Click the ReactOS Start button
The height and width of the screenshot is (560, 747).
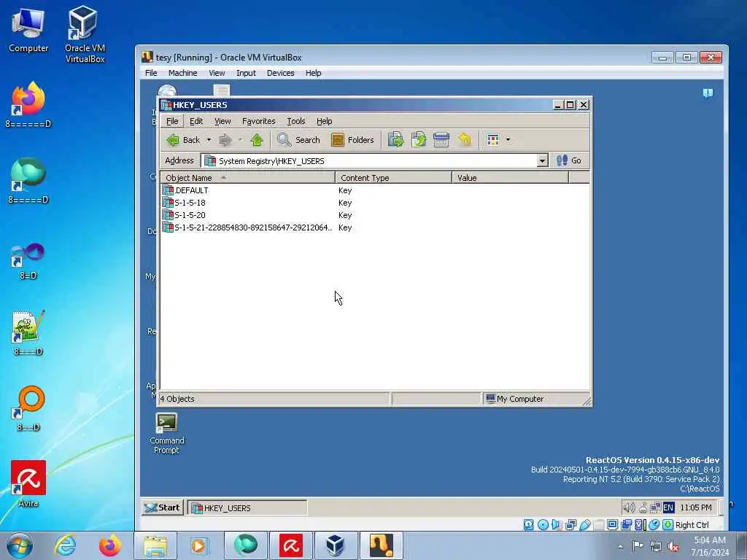click(163, 507)
